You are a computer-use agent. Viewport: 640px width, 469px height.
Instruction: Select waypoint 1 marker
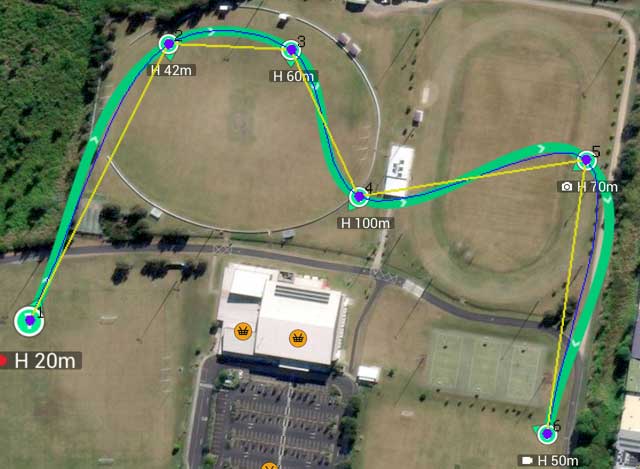tap(29, 321)
